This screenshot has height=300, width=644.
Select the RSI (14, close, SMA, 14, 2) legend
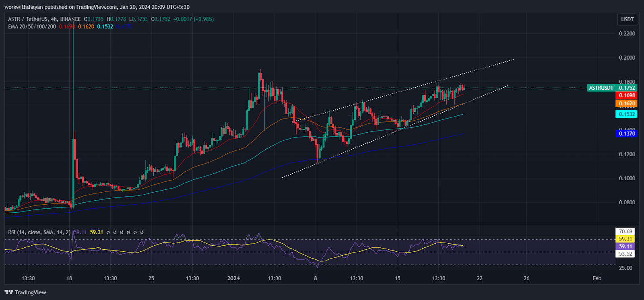39,232
